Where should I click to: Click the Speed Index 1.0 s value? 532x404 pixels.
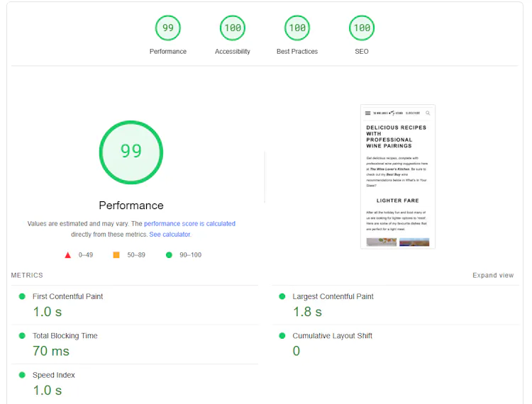tap(48, 391)
